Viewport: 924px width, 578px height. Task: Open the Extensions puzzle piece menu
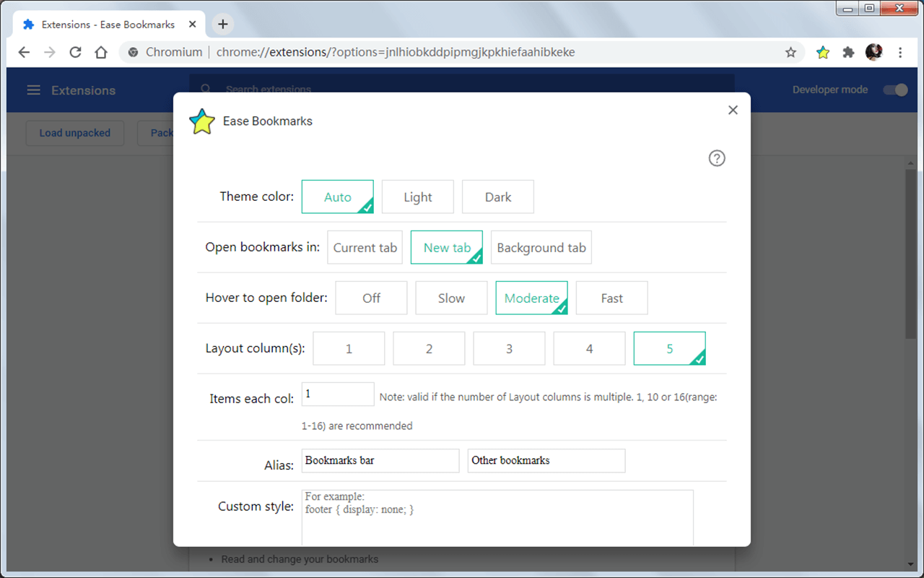tap(848, 52)
